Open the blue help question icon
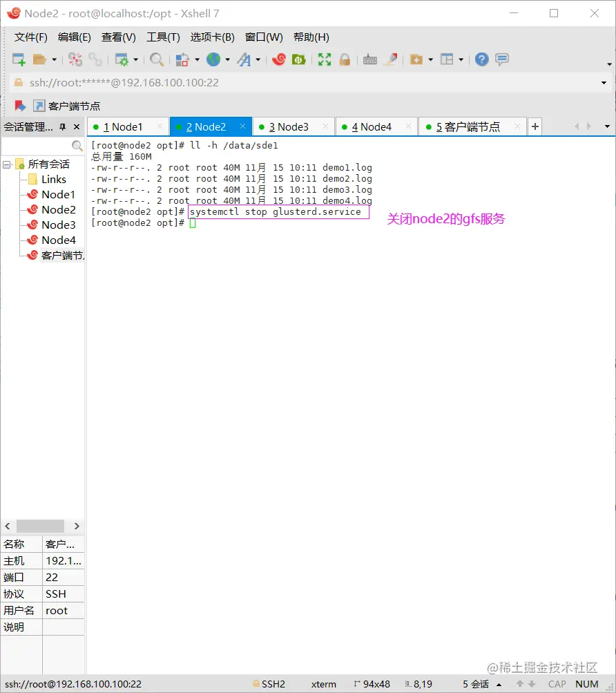Screen dimensions: 616x693 pyautogui.click(x=481, y=59)
